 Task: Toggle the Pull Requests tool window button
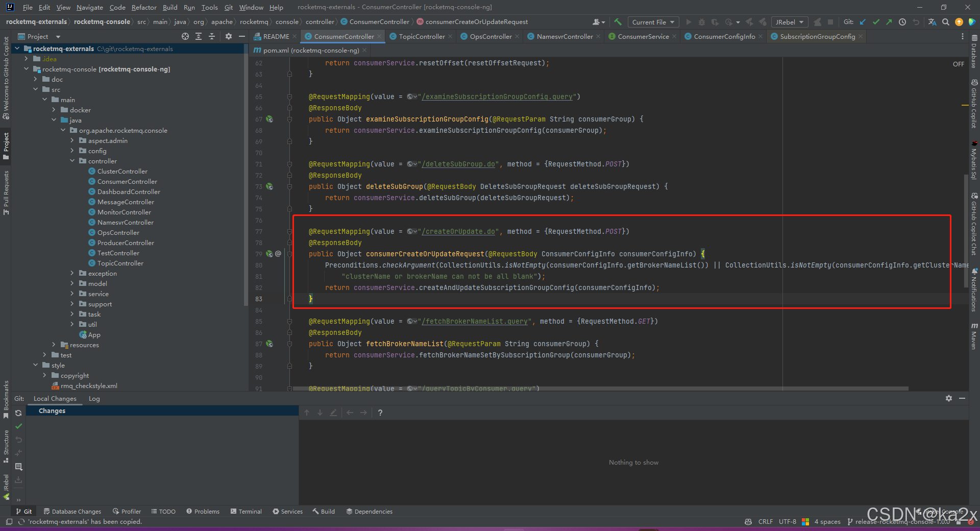6,193
